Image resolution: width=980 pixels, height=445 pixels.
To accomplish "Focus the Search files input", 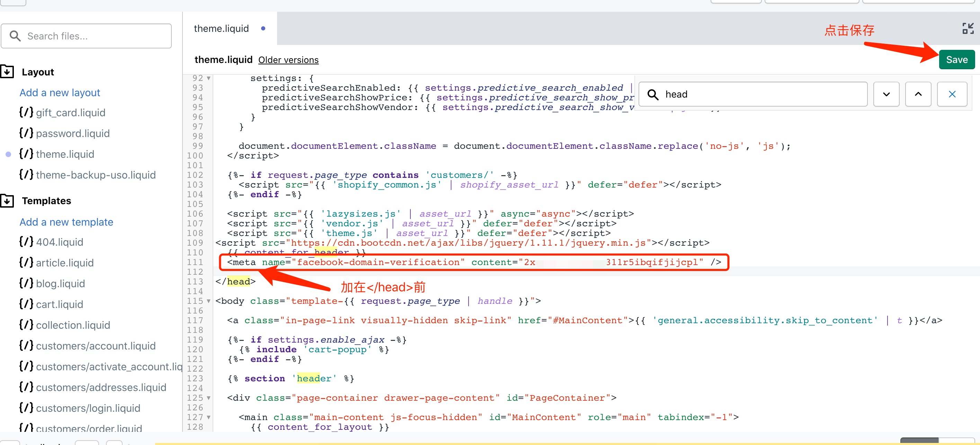I will tap(86, 36).
